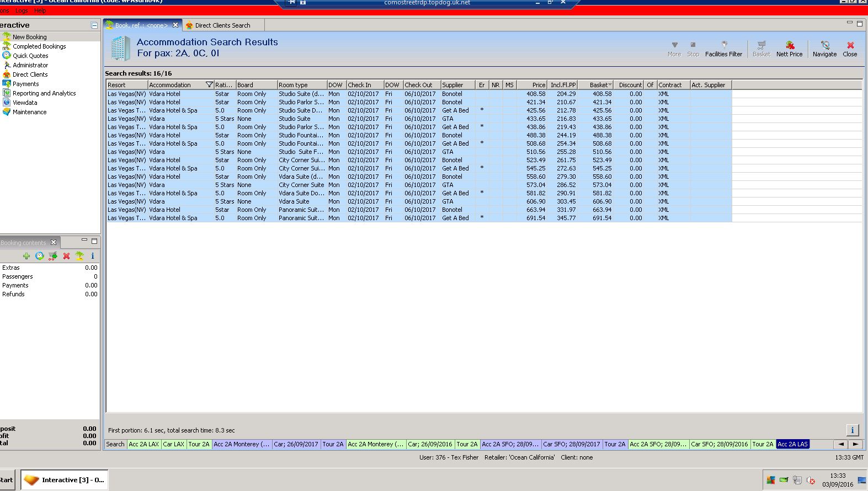Viewport: 868px width, 491px height.
Task: Sort by the Contract column header
Action: 673,85
